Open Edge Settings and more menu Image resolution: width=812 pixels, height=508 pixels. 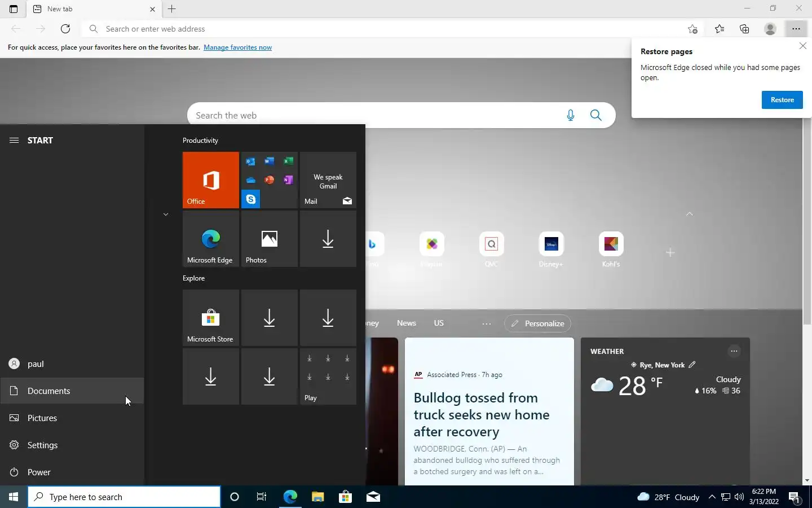tap(796, 29)
